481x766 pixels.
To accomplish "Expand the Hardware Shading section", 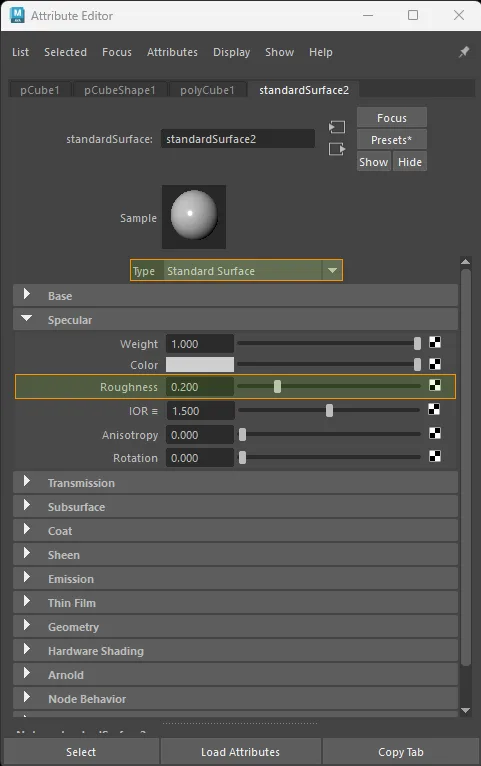I will (235, 650).
